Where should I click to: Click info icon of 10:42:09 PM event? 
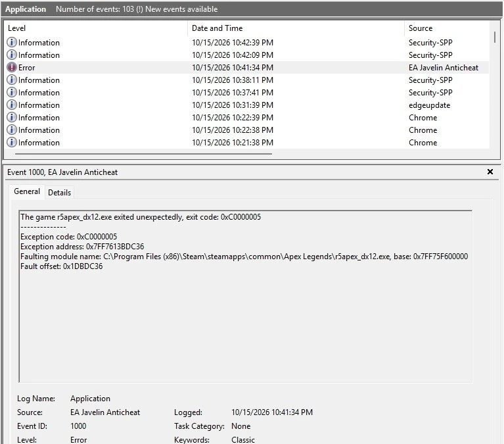12,55
